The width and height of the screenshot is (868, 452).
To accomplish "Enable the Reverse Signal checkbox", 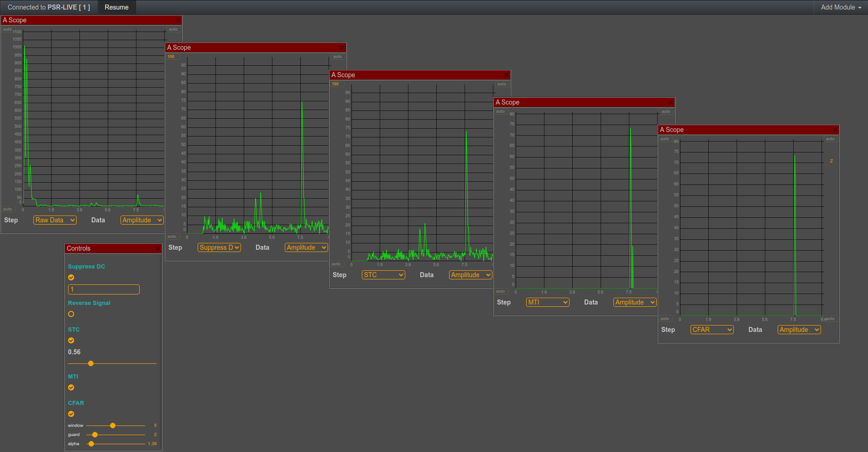I will [x=71, y=314].
